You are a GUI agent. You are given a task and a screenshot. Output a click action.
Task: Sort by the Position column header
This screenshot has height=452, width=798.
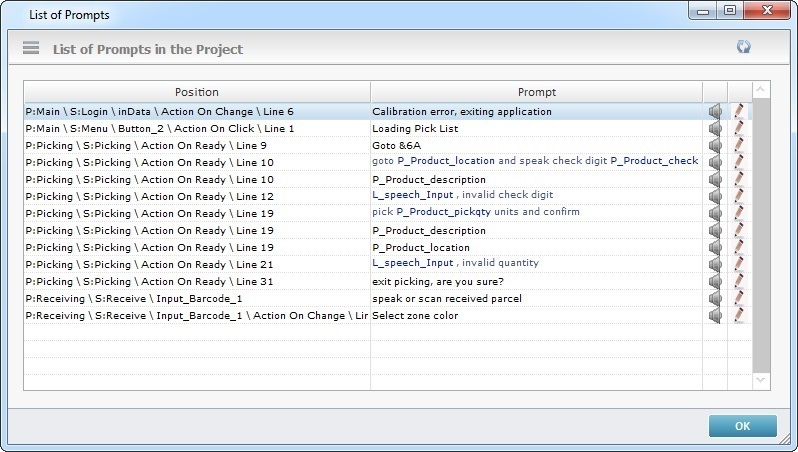click(x=196, y=92)
